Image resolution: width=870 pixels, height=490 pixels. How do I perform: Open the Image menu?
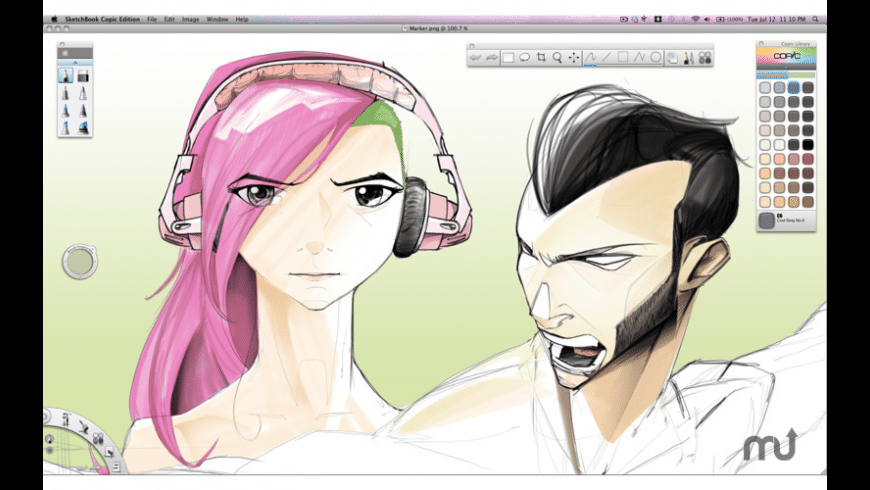coord(190,19)
